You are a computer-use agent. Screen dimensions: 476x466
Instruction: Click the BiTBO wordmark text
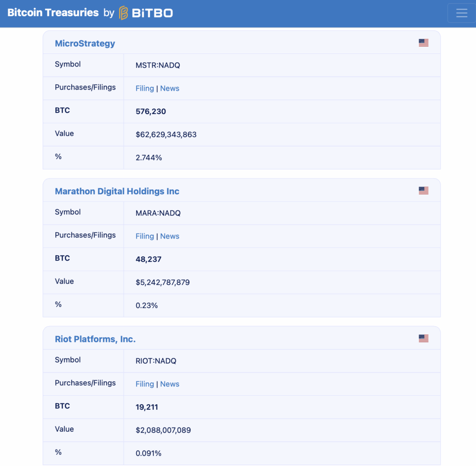152,13
